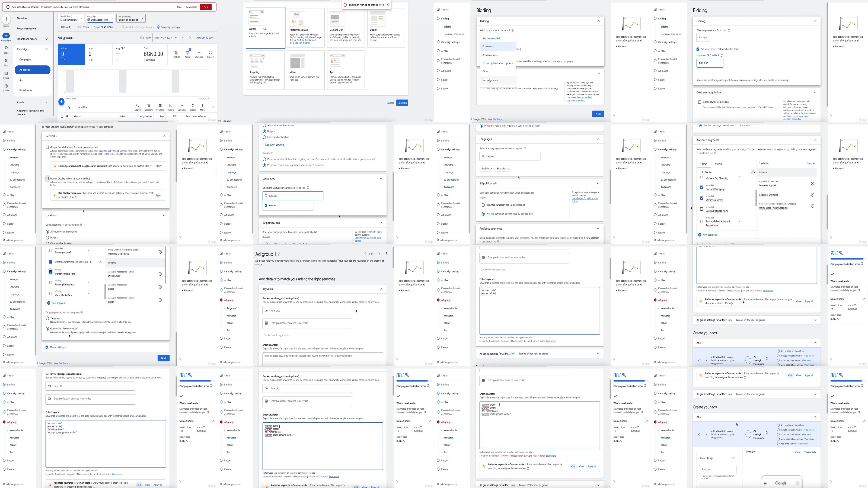Click the pencil icon next to Ad group 1
868x488 pixels.
point(279,254)
